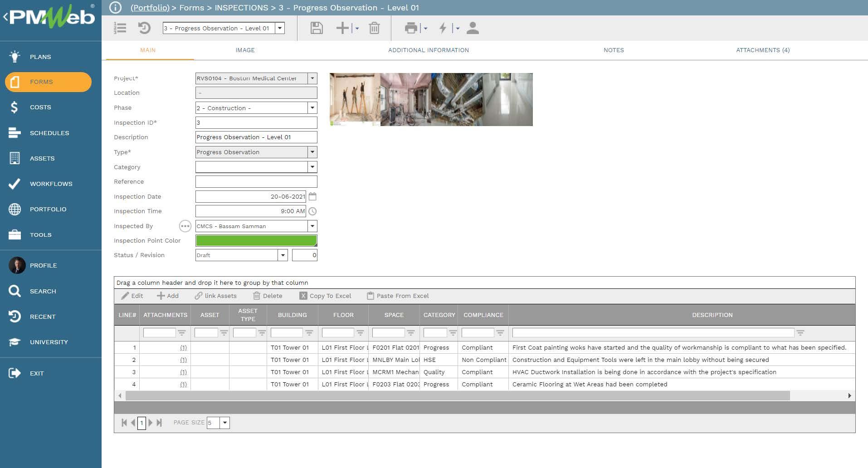Click the Building column filter box

pyautogui.click(x=287, y=333)
